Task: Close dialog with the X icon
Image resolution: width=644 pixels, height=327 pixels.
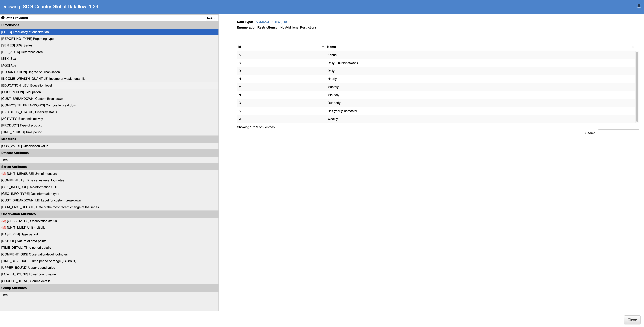Action: pyautogui.click(x=639, y=6)
